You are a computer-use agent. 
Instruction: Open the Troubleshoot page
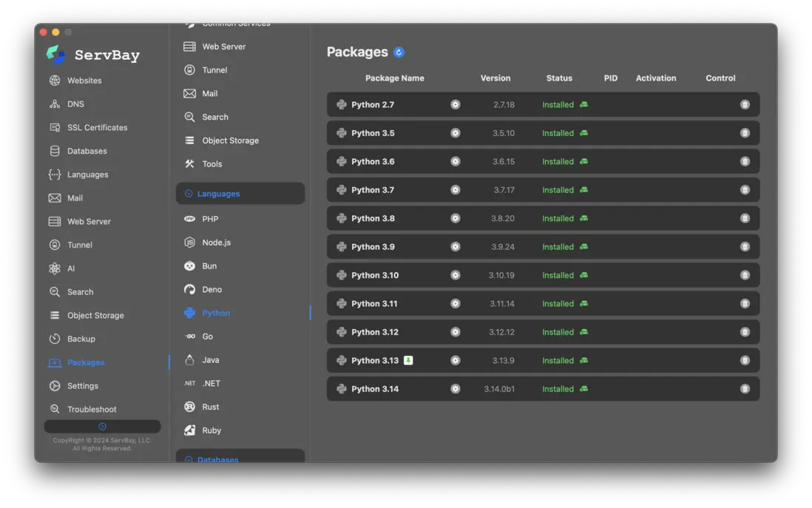92,410
